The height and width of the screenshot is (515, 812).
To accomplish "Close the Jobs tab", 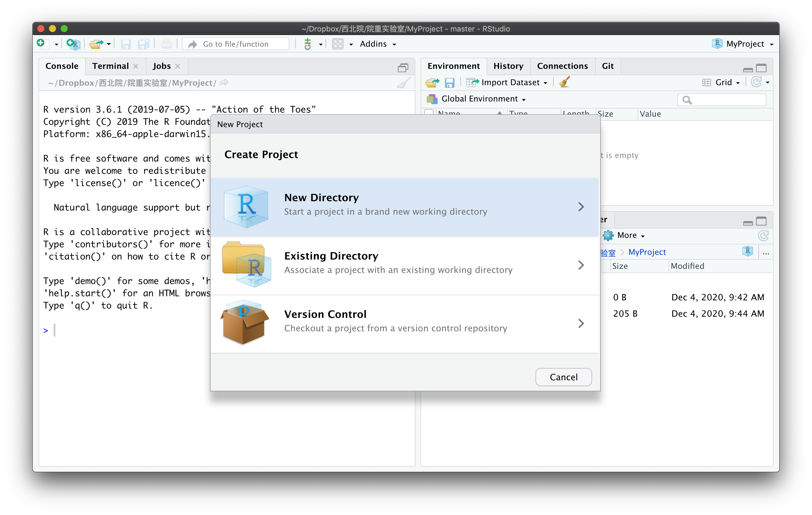I will (178, 66).
